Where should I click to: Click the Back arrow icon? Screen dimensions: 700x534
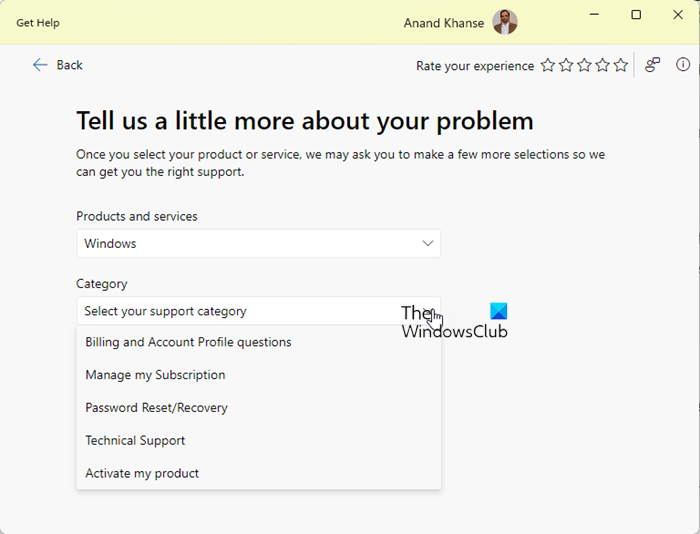[40, 65]
